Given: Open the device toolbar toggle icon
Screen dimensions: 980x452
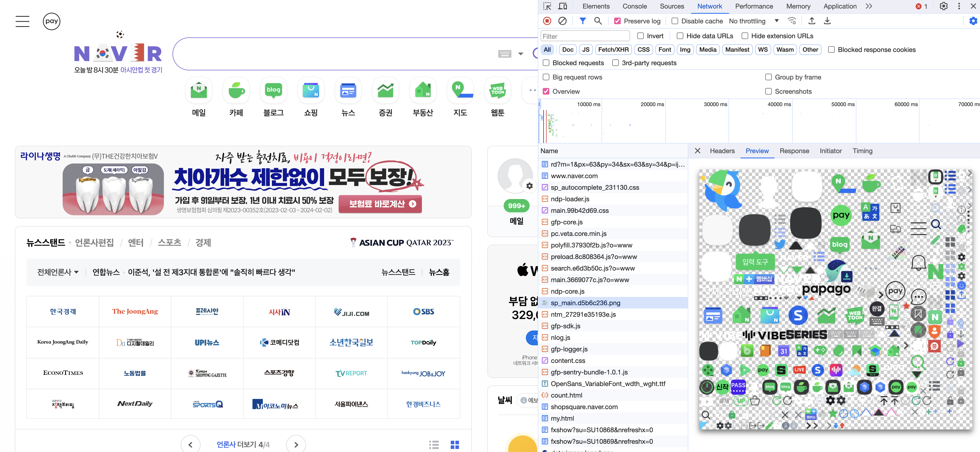Looking at the screenshot, I should (562, 6).
